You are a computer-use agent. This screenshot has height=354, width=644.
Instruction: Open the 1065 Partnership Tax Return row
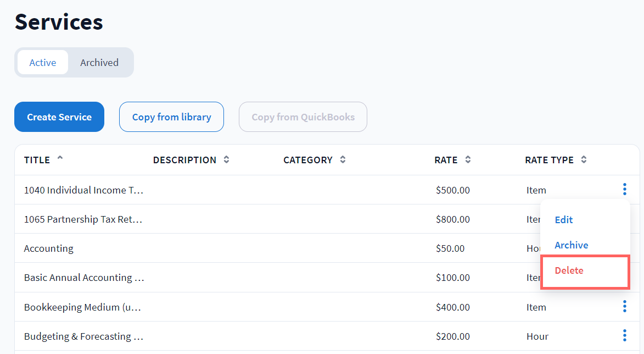coord(83,219)
